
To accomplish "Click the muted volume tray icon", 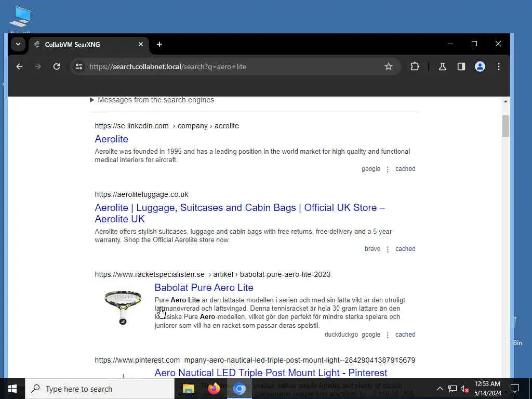I will pos(464,389).
